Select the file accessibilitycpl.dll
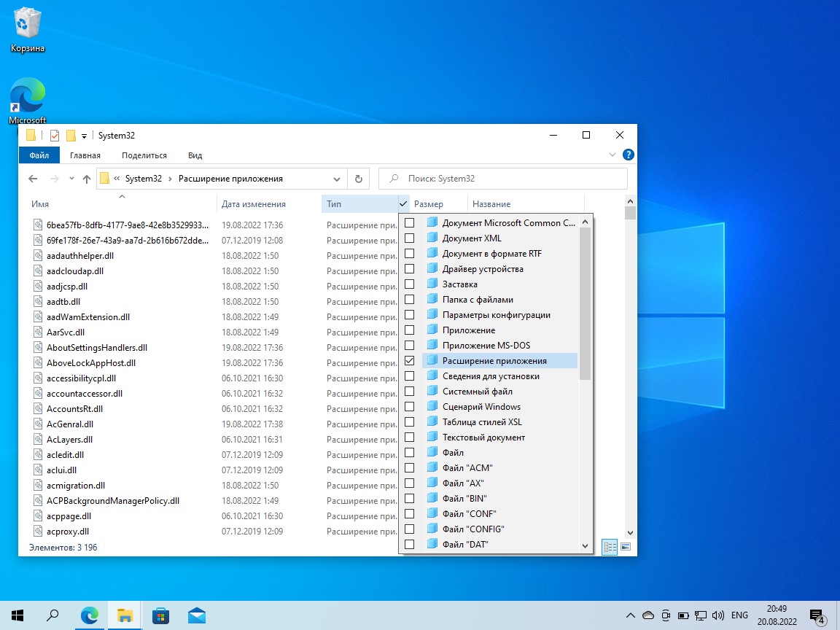Screen dimensions: 840x630 (x=81, y=378)
